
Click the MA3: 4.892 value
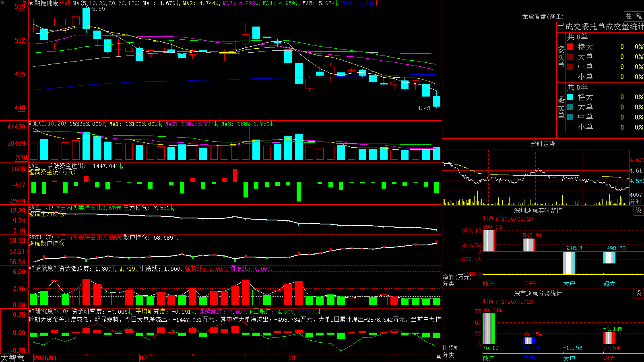coord(239,3)
